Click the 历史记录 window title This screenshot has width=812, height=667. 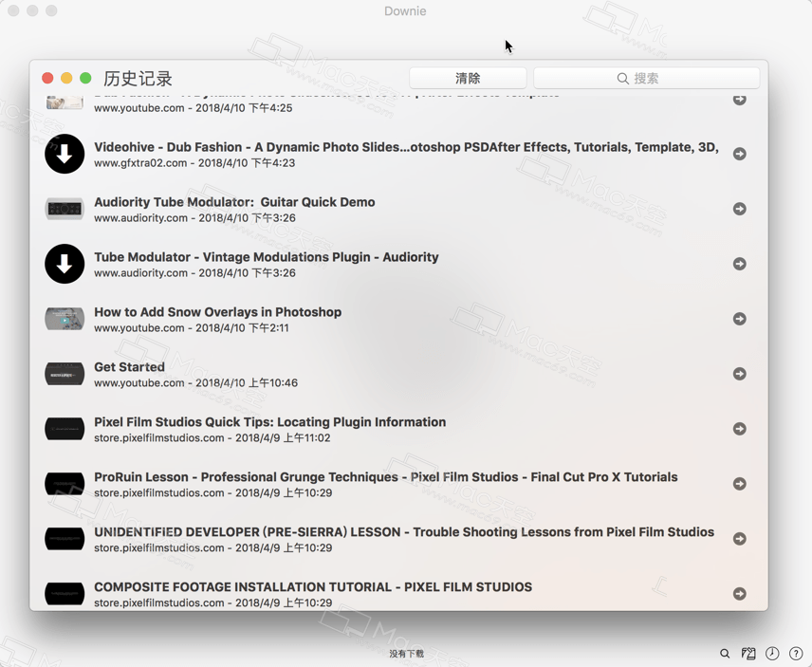(x=138, y=79)
